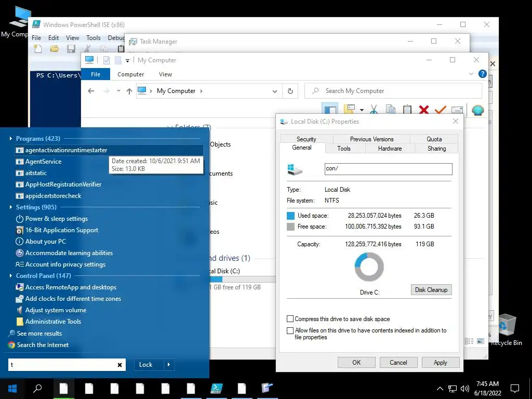
Task: Click the scissors Cut icon
Action: tap(374, 110)
